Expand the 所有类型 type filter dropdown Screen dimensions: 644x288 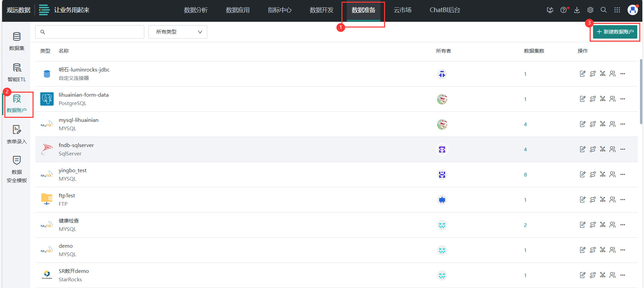178,32
